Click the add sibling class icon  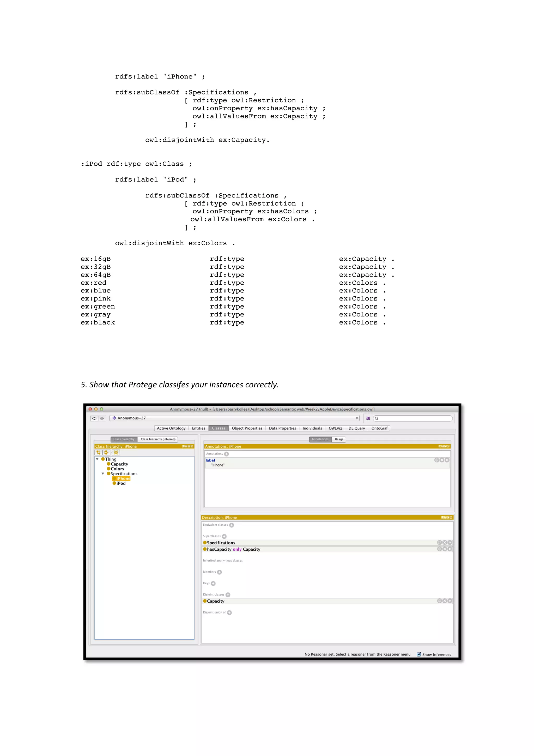pyautogui.click(x=106, y=452)
